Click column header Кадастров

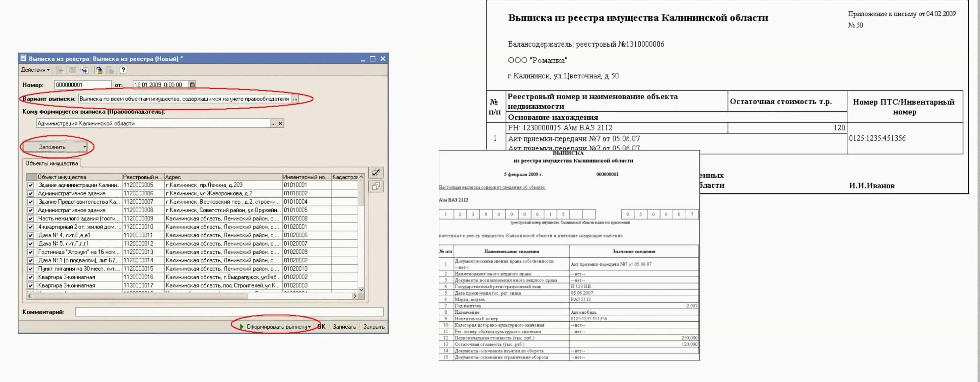pyautogui.click(x=345, y=177)
